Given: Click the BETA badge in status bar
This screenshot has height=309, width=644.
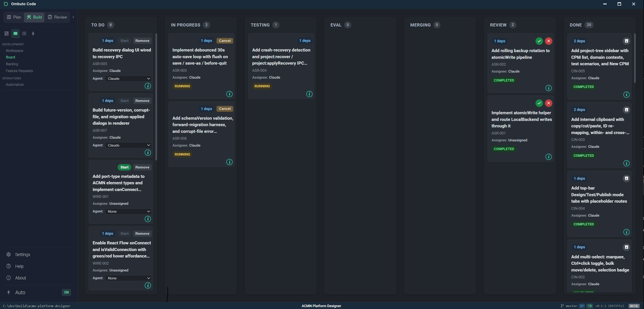Looking at the screenshot, I should 634,306.
